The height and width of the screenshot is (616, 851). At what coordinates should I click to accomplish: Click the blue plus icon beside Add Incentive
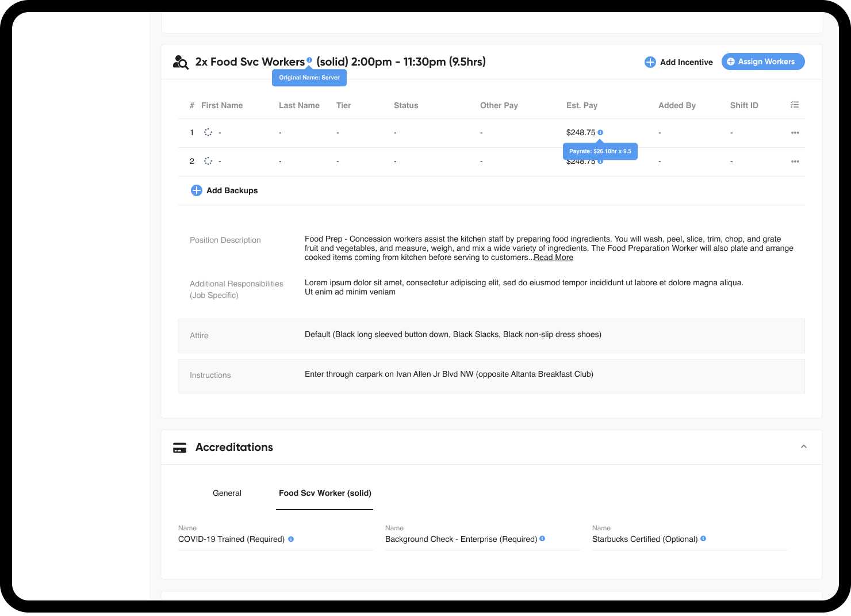point(650,62)
